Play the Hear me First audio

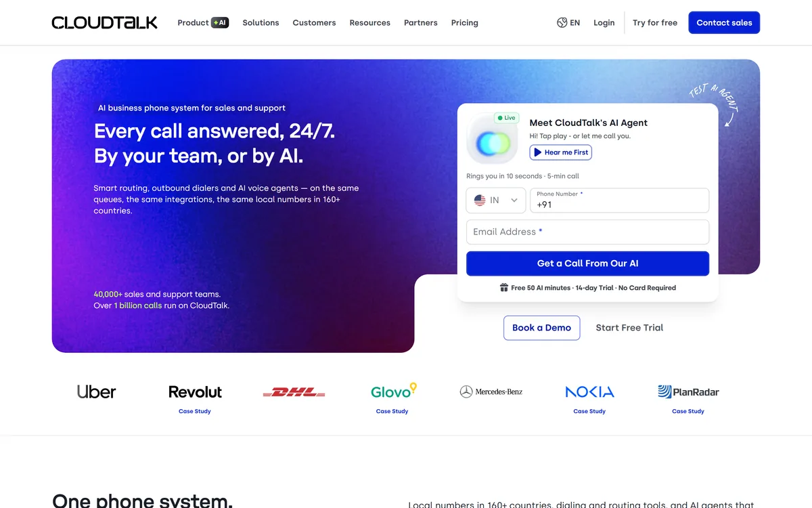[561, 152]
